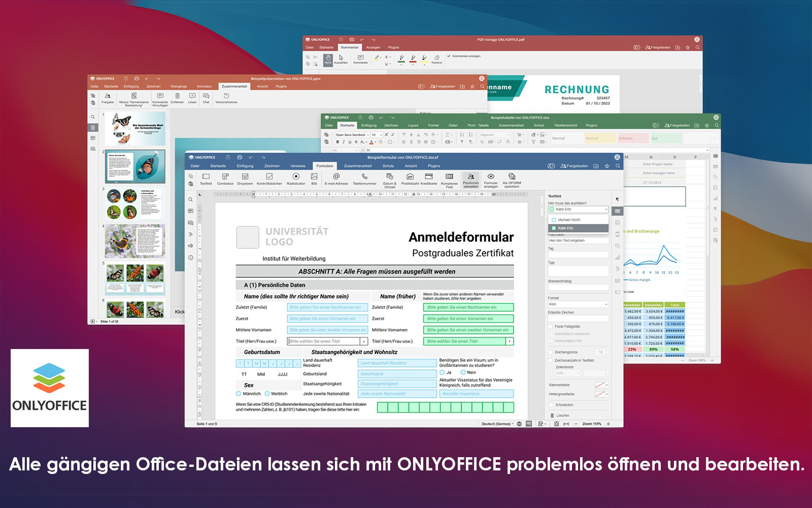
Task: Select the Hand tool in PDF editor
Action: point(328,58)
